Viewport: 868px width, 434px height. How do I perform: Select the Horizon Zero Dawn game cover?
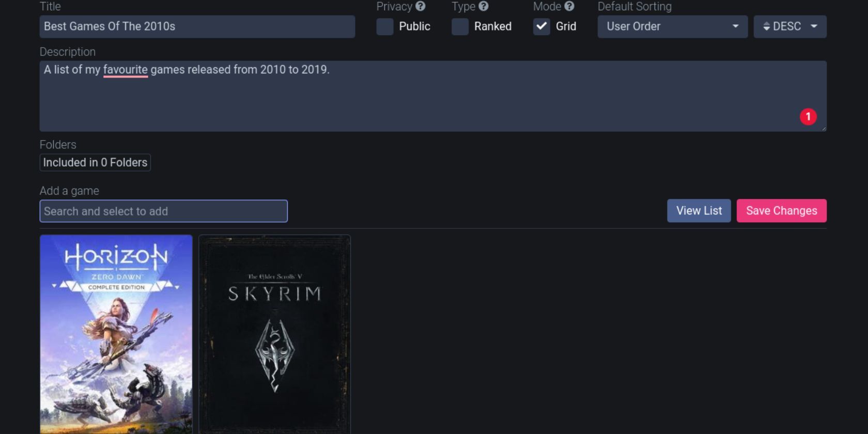pos(116,334)
